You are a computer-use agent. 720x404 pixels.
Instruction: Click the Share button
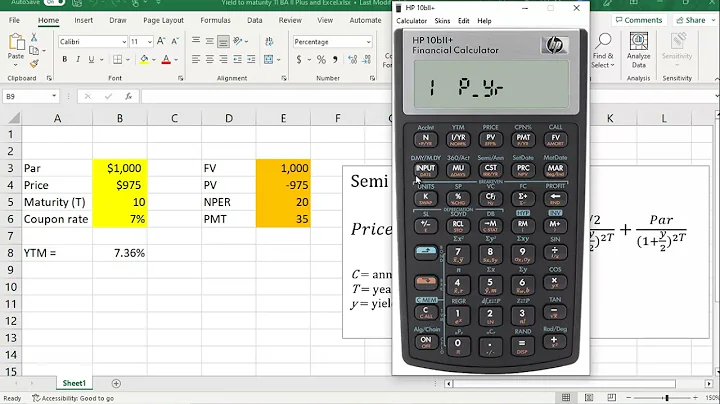pyautogui.click(x=695, y=20)
